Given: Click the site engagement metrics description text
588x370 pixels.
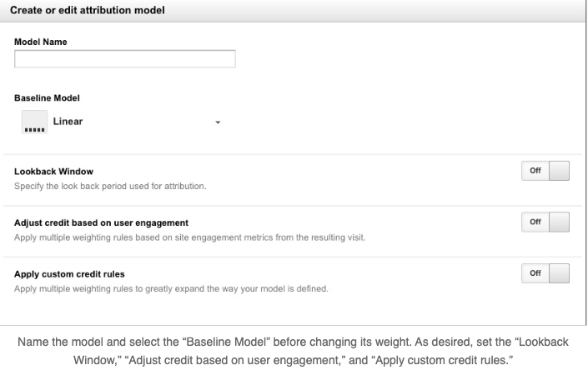Looking at the screenshot, I should (x=190, y=237).
